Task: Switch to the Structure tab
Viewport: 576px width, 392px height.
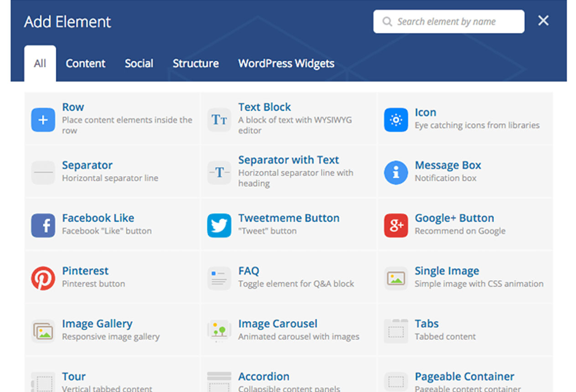Action: coord(195,63)
